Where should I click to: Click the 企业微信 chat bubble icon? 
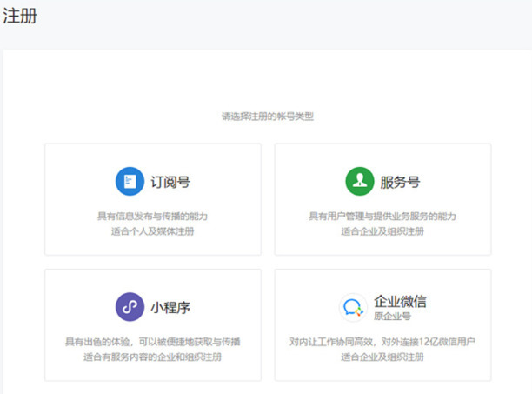tap(353, 308)
